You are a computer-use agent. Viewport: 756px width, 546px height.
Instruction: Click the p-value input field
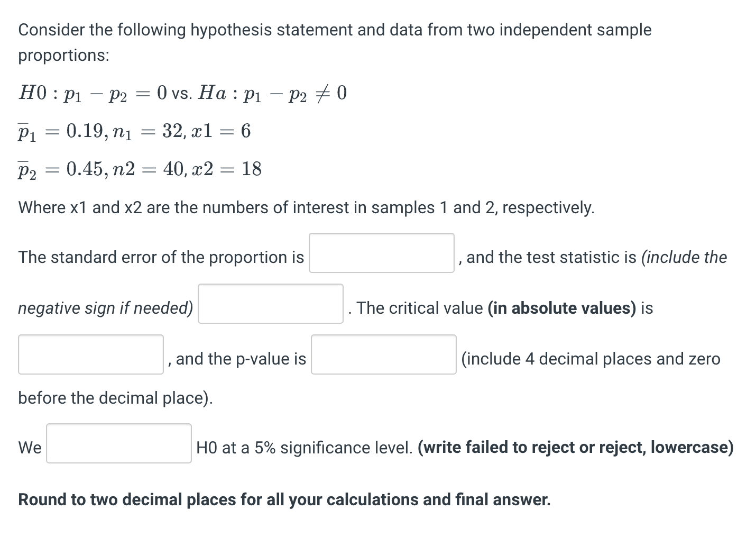point(384,354)
